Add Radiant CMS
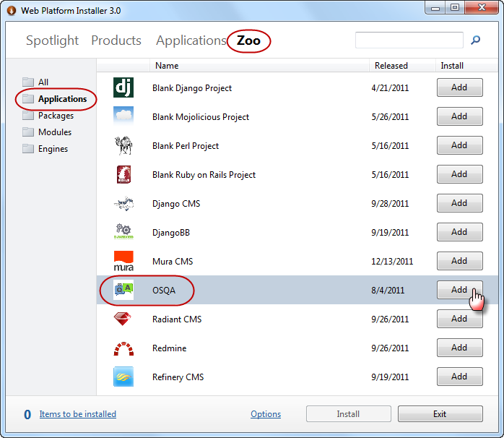The height and width of the screenshot is (438, 504). coord(460,319)
